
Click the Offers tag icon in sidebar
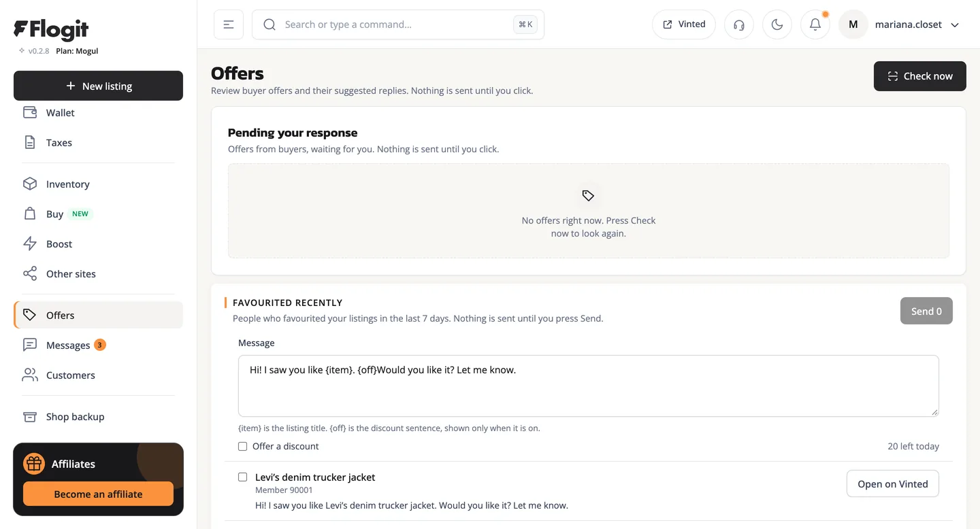pyautogui.click(x=30, y=315)
